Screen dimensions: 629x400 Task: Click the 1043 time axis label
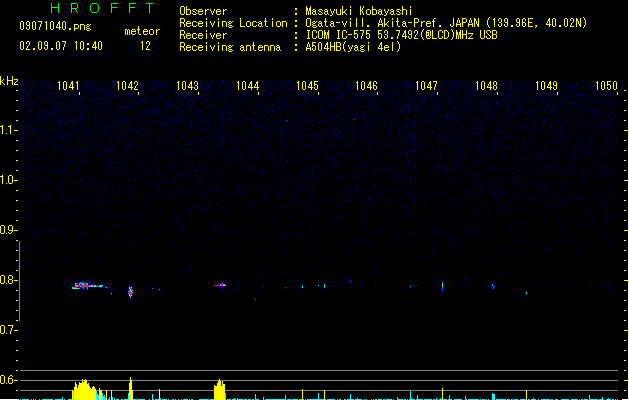click(187, 86)
